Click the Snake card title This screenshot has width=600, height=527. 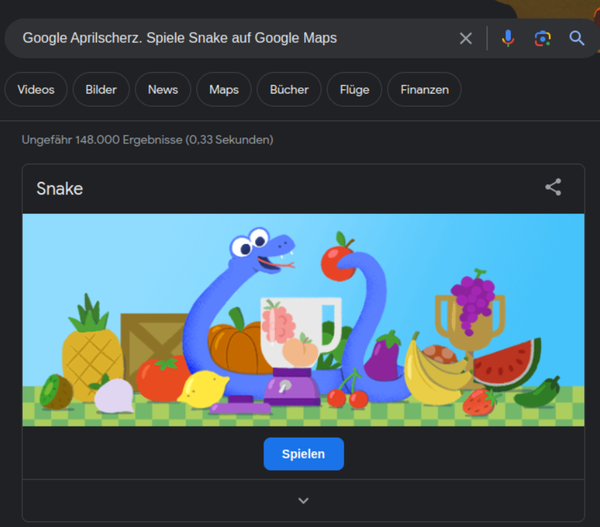60,188
